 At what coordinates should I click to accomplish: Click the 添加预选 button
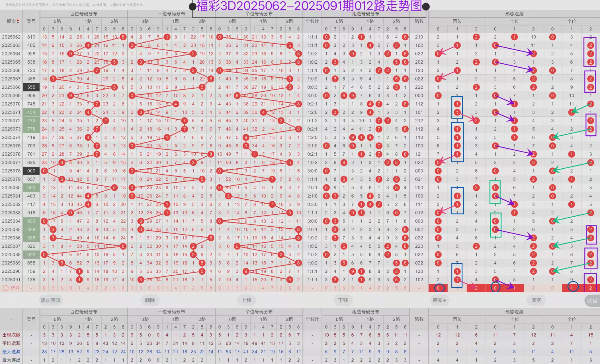(x=51, y=300)
